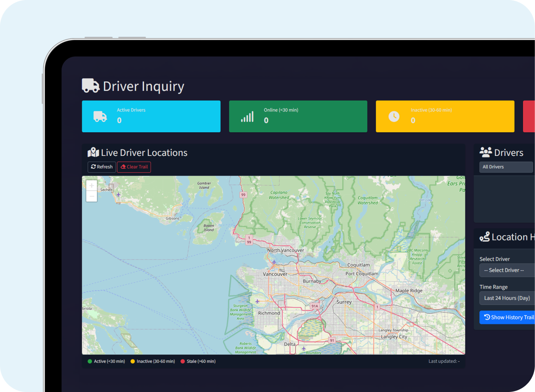Refresh the live driver map
Screen dimensions: 535x392
click(x=102, y=167)
